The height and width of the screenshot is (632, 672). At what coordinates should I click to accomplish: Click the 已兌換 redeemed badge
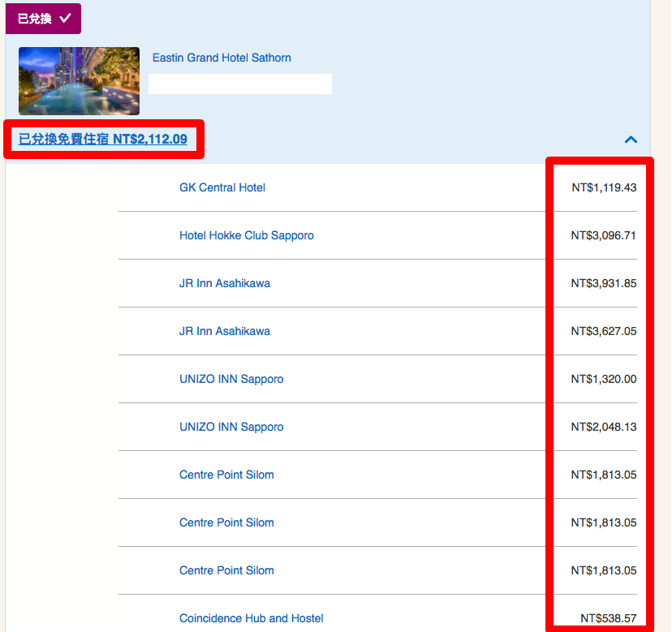point(43,19)
